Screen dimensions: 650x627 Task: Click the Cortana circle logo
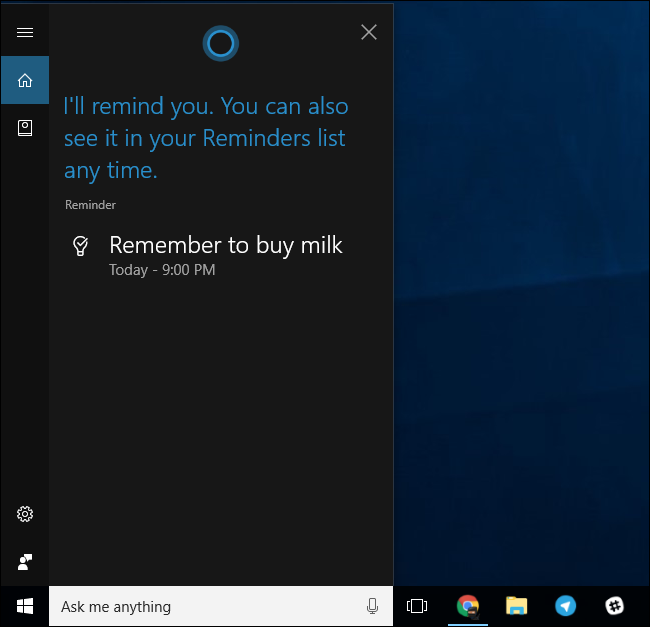pyautogui.click(x=221, y=43)
